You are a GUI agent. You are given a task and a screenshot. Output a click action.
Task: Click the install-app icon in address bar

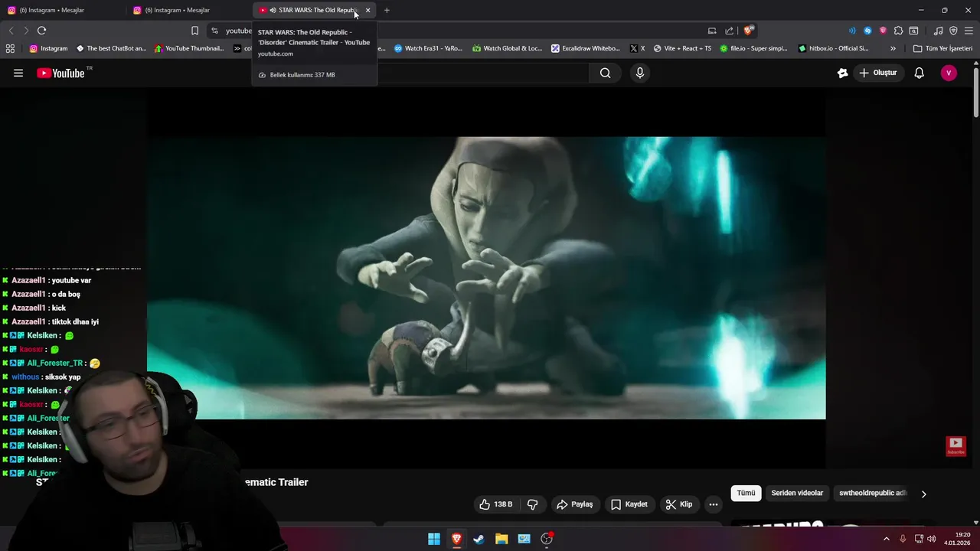712,31
